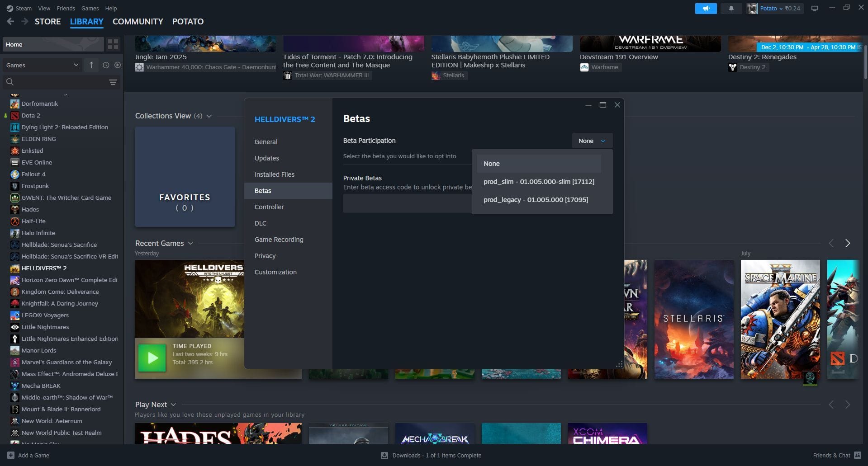868x466 pixels.
Task: Click the display streaming icon in the top bar
Action: click(815, 8)
